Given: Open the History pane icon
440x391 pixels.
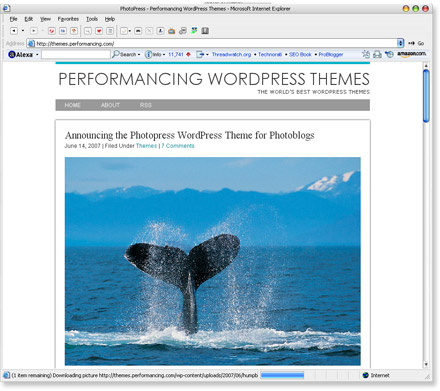Looking at the screenshot, I should point(110,31).
